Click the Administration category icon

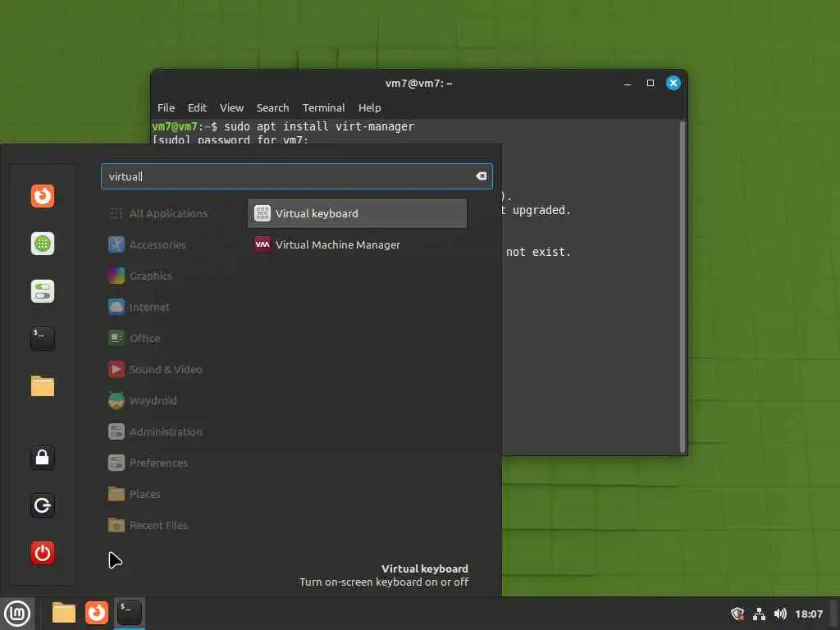[116, 431]
